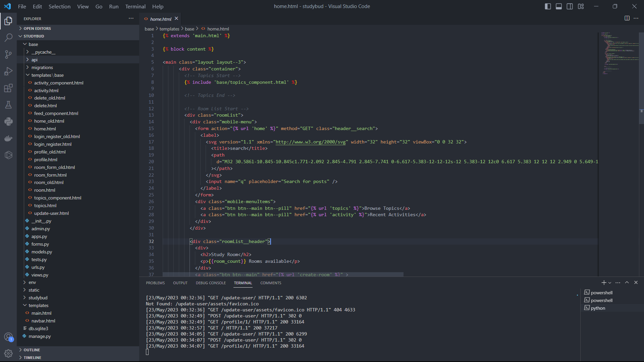This screenshot has width=644, height=362.
Task: Select the Testing beaker icon
Action: click(8, 105)
